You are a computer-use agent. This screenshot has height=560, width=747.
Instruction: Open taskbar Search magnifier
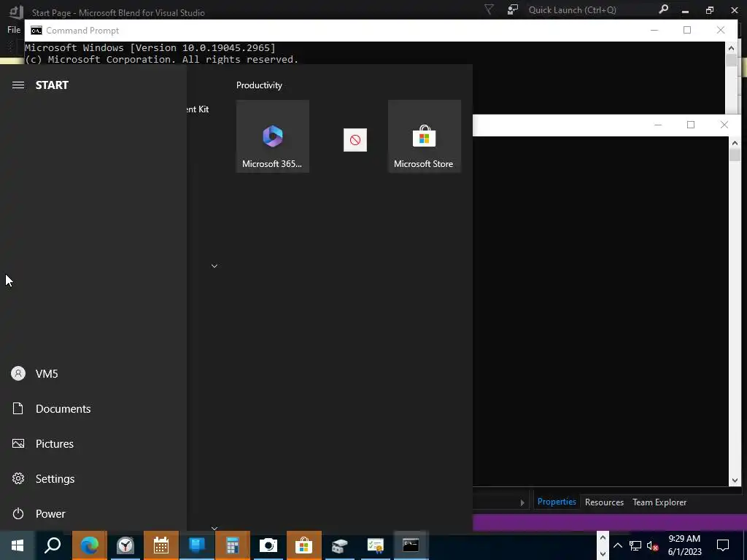[x=53, y=545]
